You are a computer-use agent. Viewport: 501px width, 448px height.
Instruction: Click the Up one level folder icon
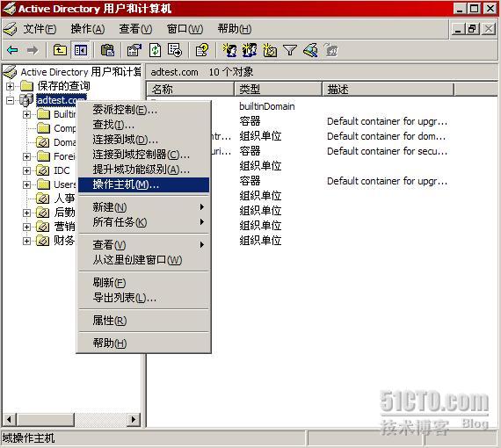click(60, 50)
